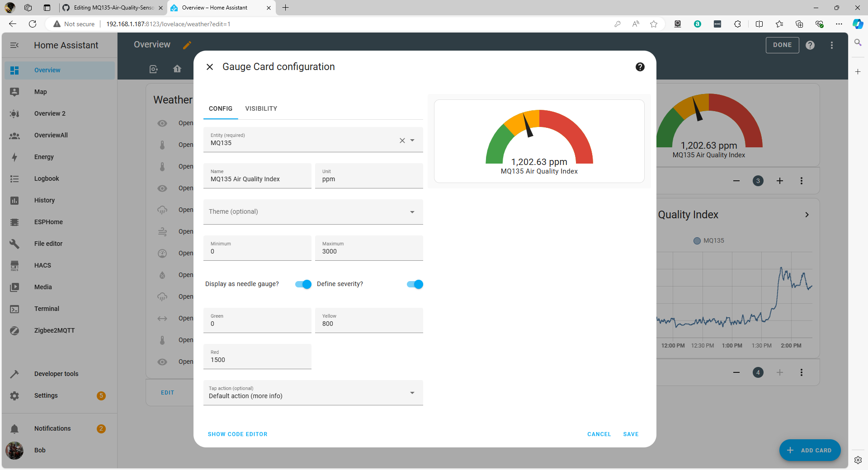
Task: Open options menu for card position 3
Action: (802, 181)
